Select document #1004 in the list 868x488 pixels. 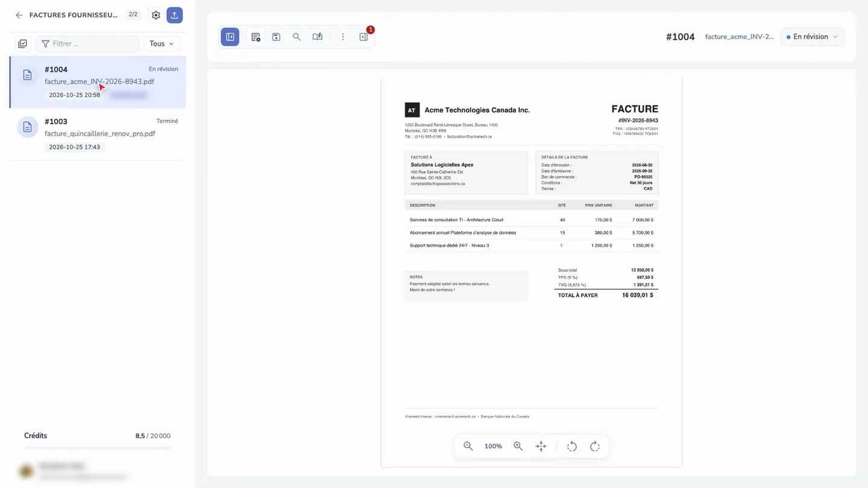pyautogui.click(x=98, y=83)
